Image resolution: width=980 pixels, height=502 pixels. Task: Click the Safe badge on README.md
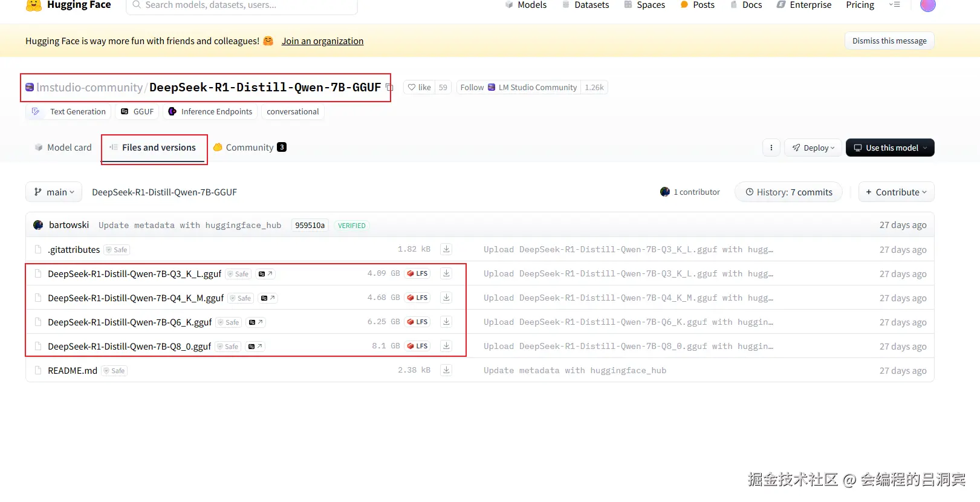[x=114, y=371]
